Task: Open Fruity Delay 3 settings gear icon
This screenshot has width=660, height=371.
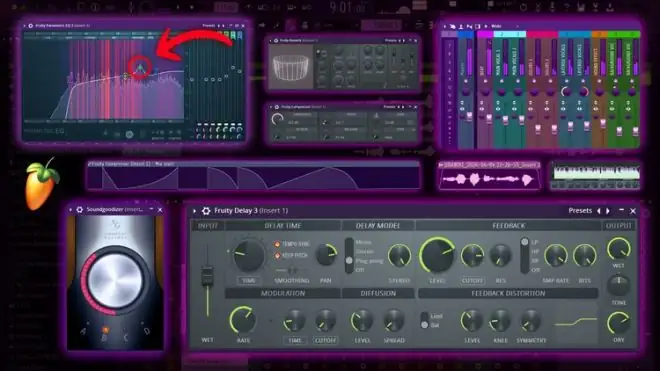Action: tap(206, 211)
